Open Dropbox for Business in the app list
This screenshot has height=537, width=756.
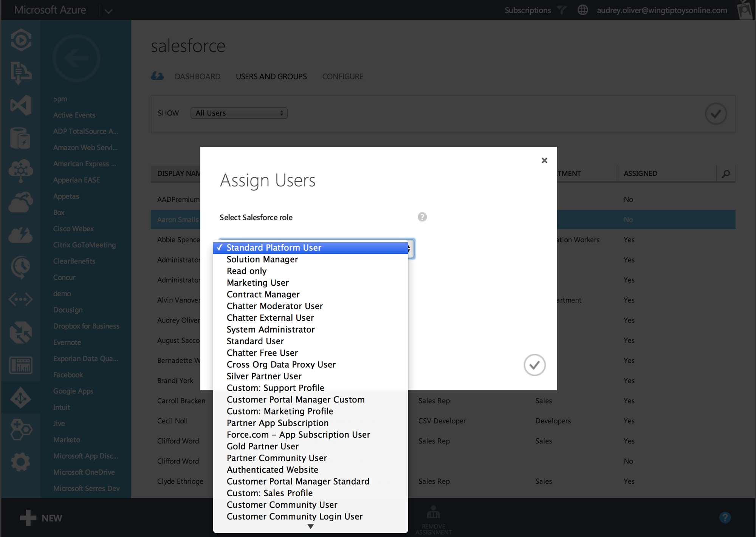coord(86,326)
